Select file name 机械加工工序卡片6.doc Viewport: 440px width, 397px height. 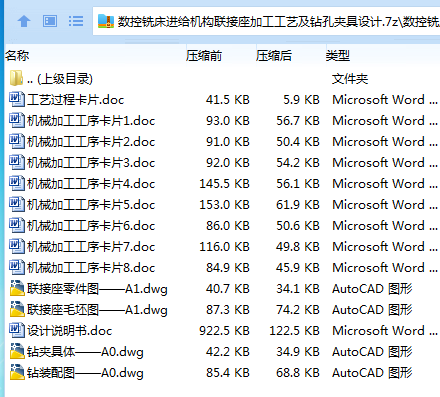[x=91, y=226]
